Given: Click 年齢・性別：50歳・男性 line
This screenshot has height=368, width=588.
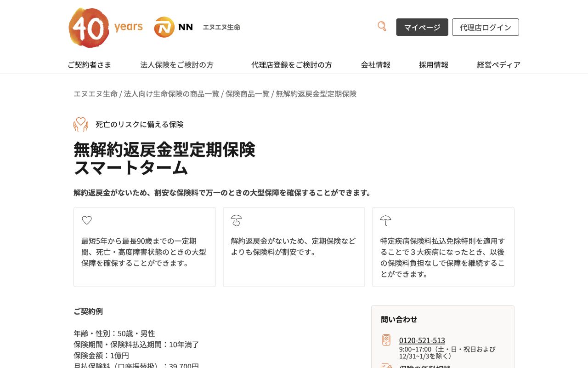Looking at the screenshot, I should point(114,333).
